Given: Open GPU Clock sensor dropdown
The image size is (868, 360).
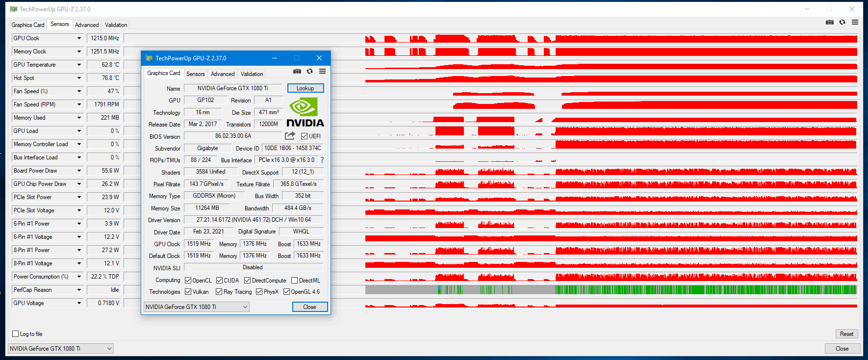Looking at the screenshot, I should (x=79, y=38).
